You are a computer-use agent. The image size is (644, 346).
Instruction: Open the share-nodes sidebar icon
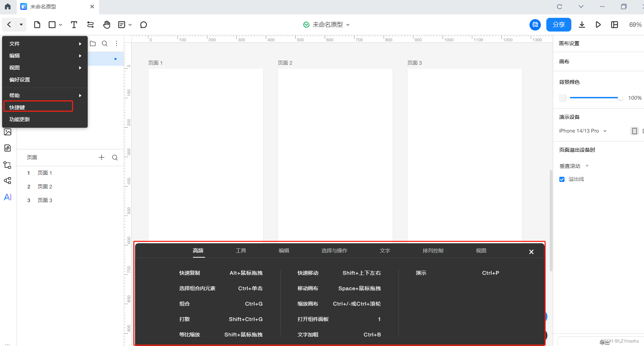(x=8, y=181)
